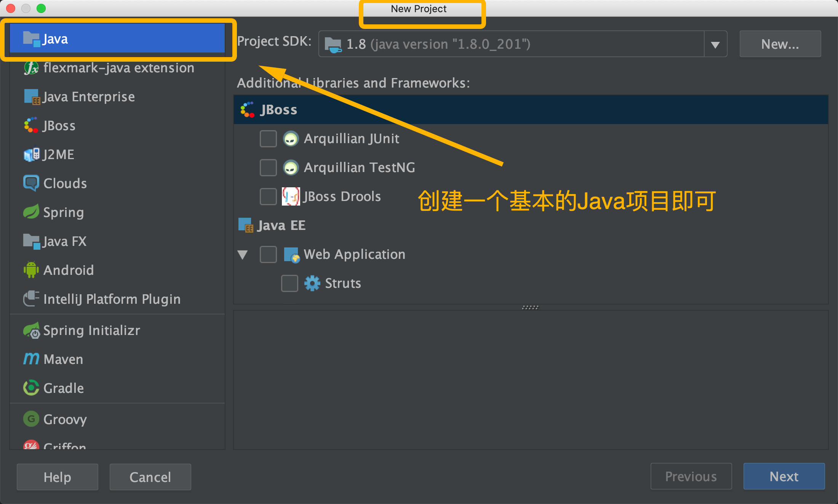Click the Spring leaf icon in sidebar
This screenshot has width=838, height=504.
31,212
